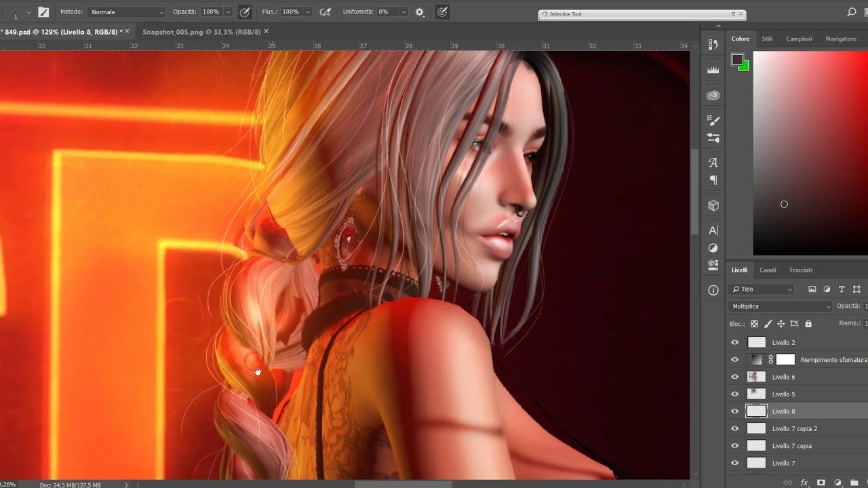Hide the Livello 7 copia layer
Viewport: 868px width, 488px height.
[734, 446]
